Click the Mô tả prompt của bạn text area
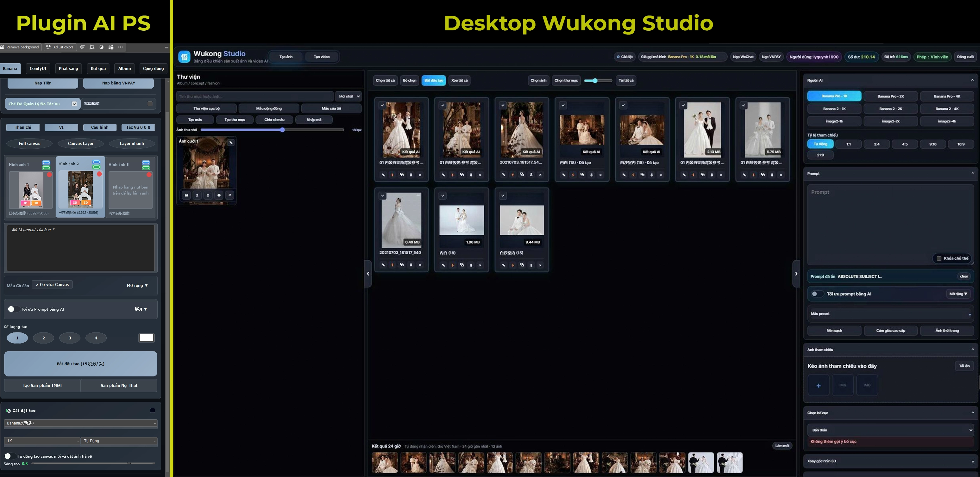Screen dimensions: 980x477 click(x=81, y=248)
